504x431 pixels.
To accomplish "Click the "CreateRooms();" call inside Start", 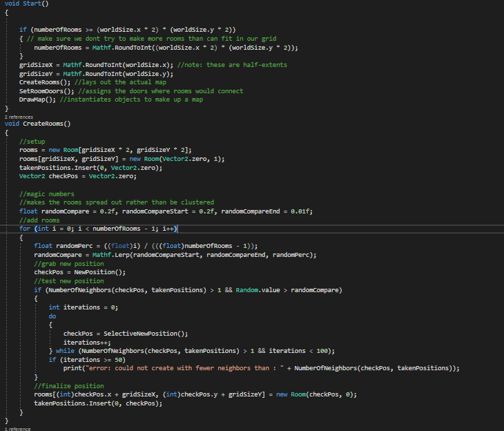I will click(x=45, y=82).
